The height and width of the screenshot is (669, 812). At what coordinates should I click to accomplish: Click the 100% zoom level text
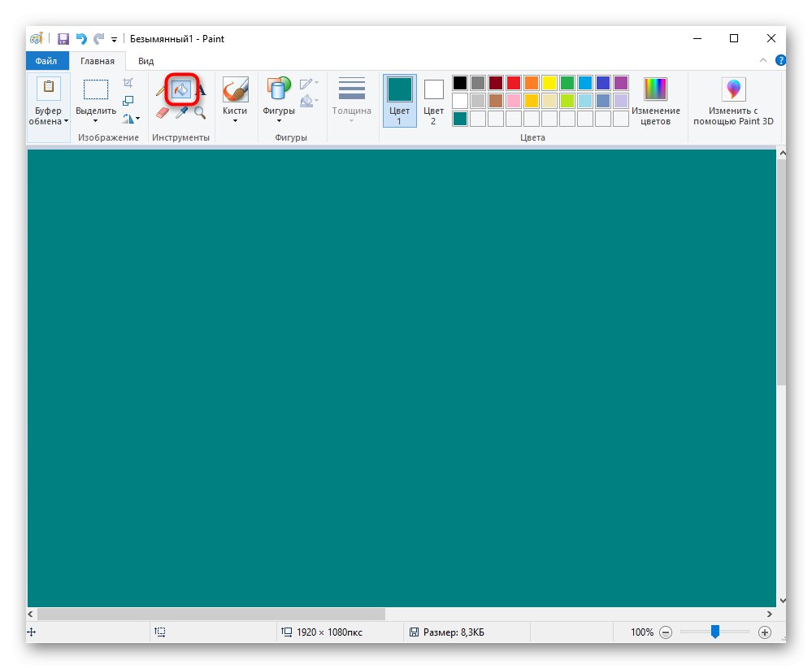(x=641, y=632)
